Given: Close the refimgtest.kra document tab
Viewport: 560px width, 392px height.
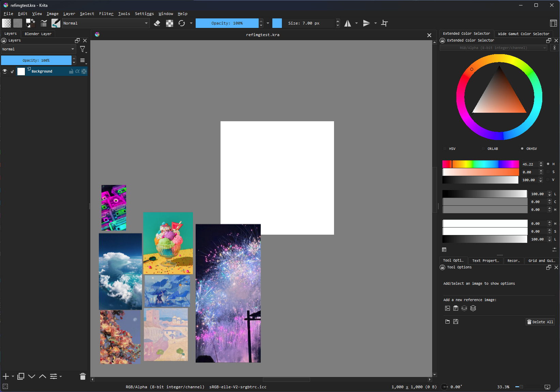Looking at the screenshot, I should coord(429,35).
